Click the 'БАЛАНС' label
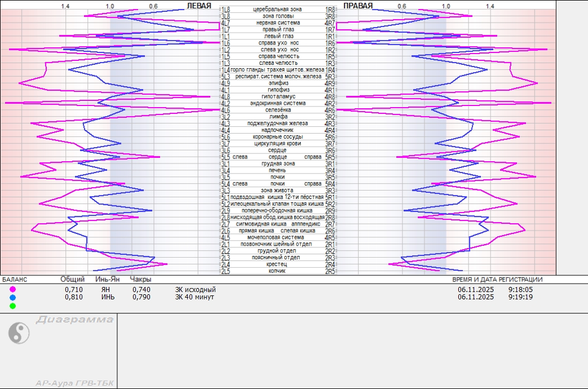The width and height of the screenshot is (588, 389). pyautogui.click(x=15, y=280)
